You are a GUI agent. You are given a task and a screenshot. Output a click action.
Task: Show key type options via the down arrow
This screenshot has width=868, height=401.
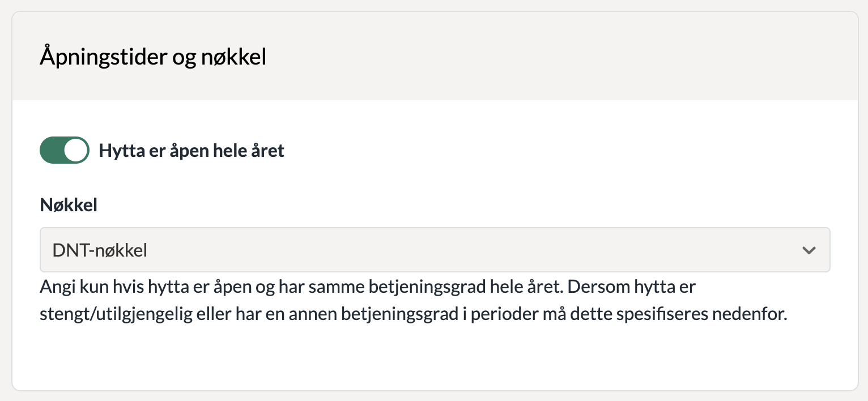point(809,250)
